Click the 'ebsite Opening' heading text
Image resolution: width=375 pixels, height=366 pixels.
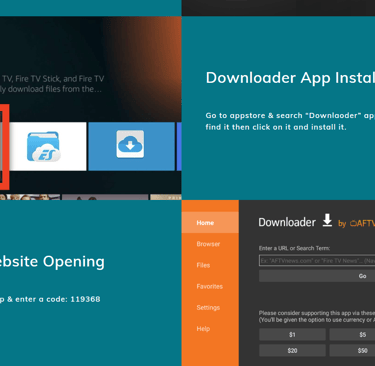[x=52, y=262]
